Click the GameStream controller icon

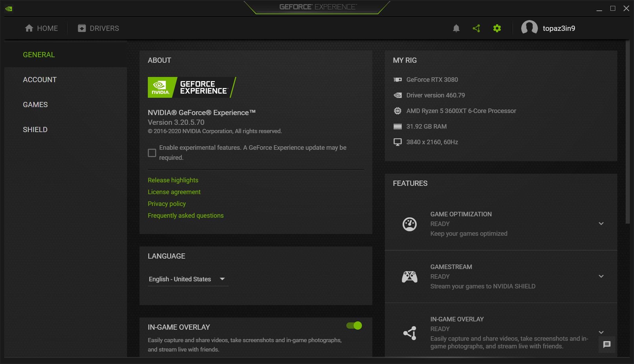click(x=409, y=277)
